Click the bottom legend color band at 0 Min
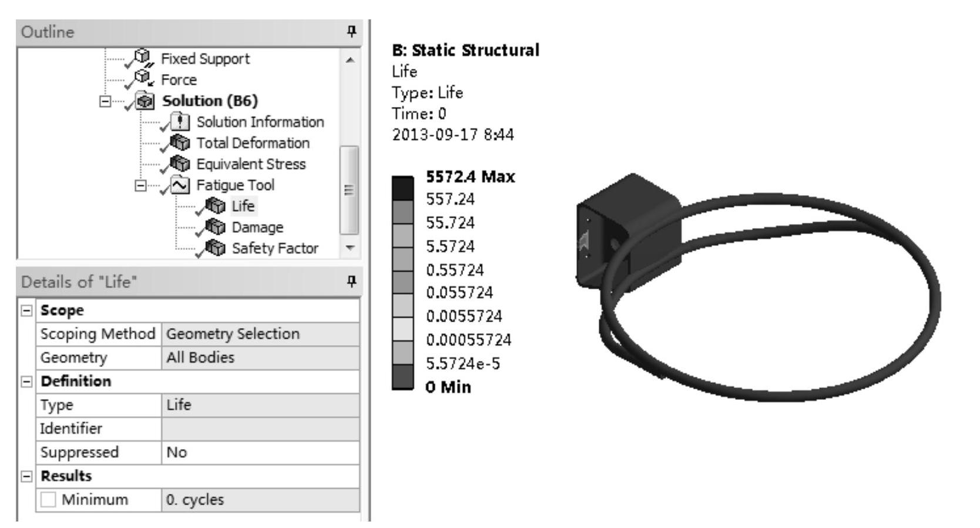980x528 pixels. click(x=402, y=377)
